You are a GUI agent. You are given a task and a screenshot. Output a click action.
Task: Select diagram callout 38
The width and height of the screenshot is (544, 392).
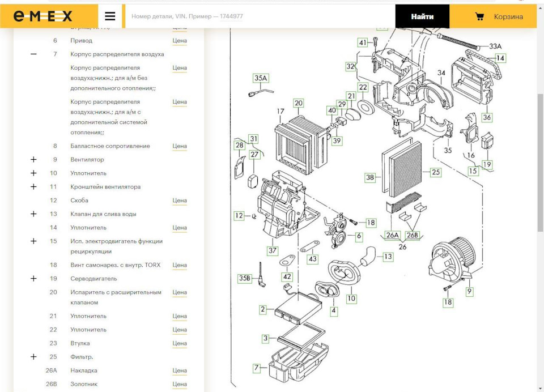tap(370, 177)
